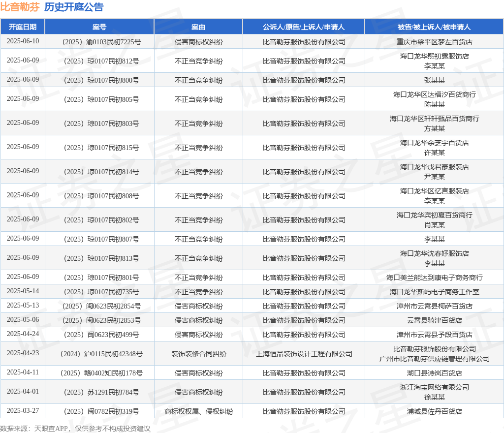Image resolution: width=504 pixels, height=433 pixels.
Task: Select date cell 2025-04-23
Action: point(23,353)
